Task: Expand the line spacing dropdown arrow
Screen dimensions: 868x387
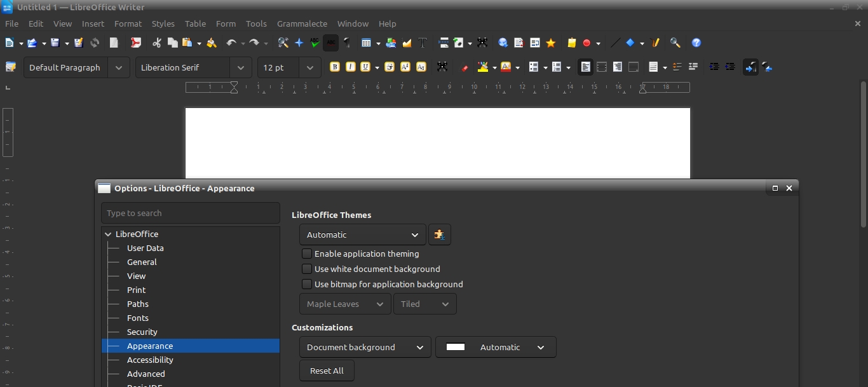Action: [x=665, y=67]
